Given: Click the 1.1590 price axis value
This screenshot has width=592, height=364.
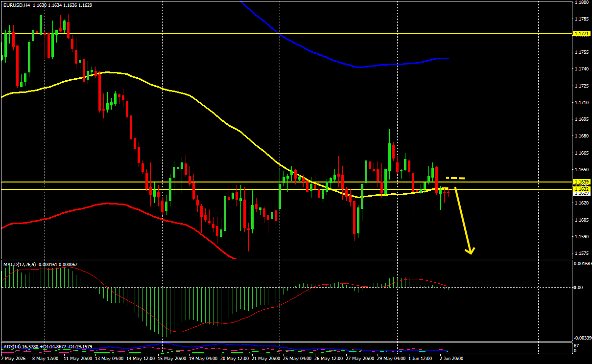Looking at the screenshot, I should [x=582, y=237].
